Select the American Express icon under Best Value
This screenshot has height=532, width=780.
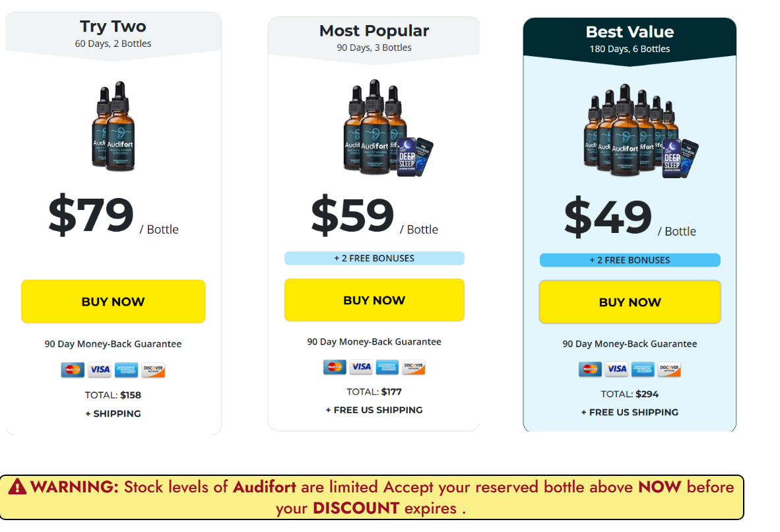point(643,370)
